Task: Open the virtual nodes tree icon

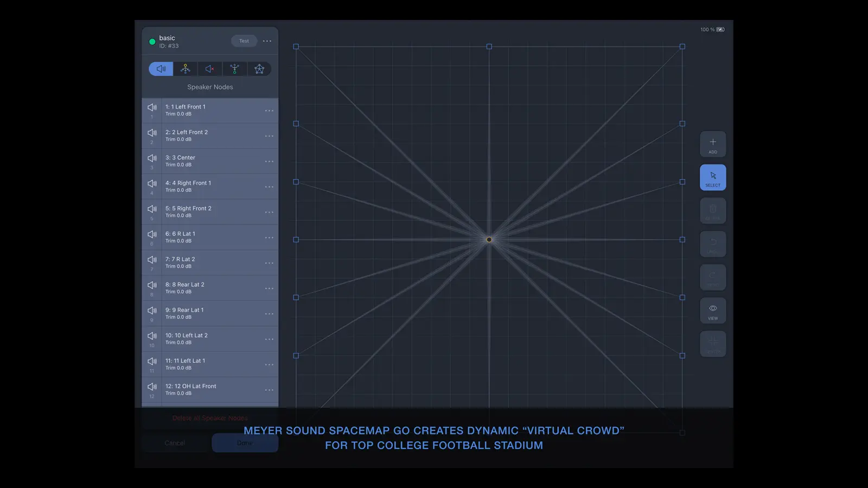Action: 234,69
